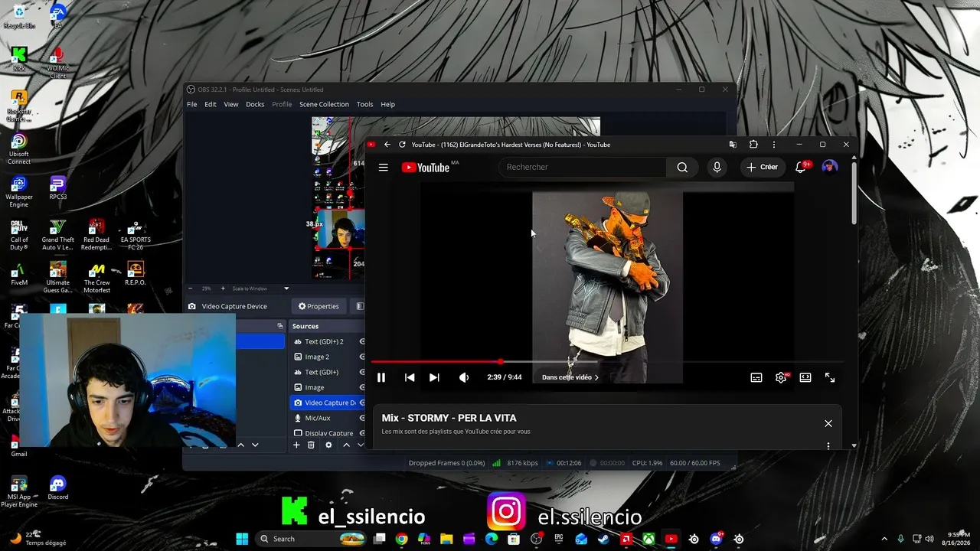Select 'Mic/Aux' source in OBS
Screen dimensions: 980x551
(318, 418)
